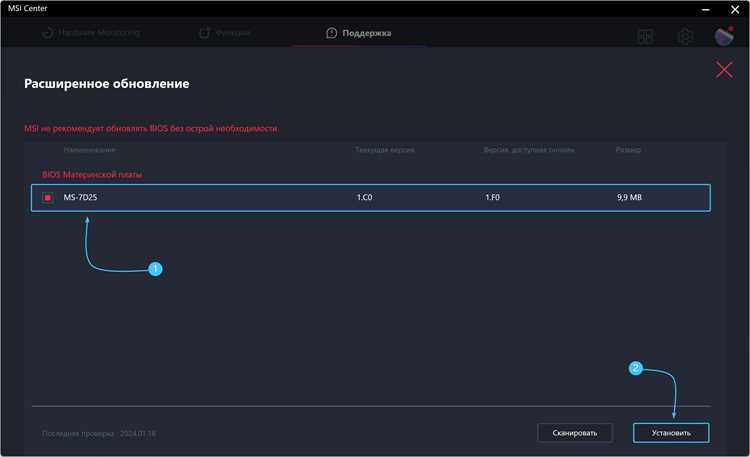
Task: Click the Установить button
Action: 671,433
